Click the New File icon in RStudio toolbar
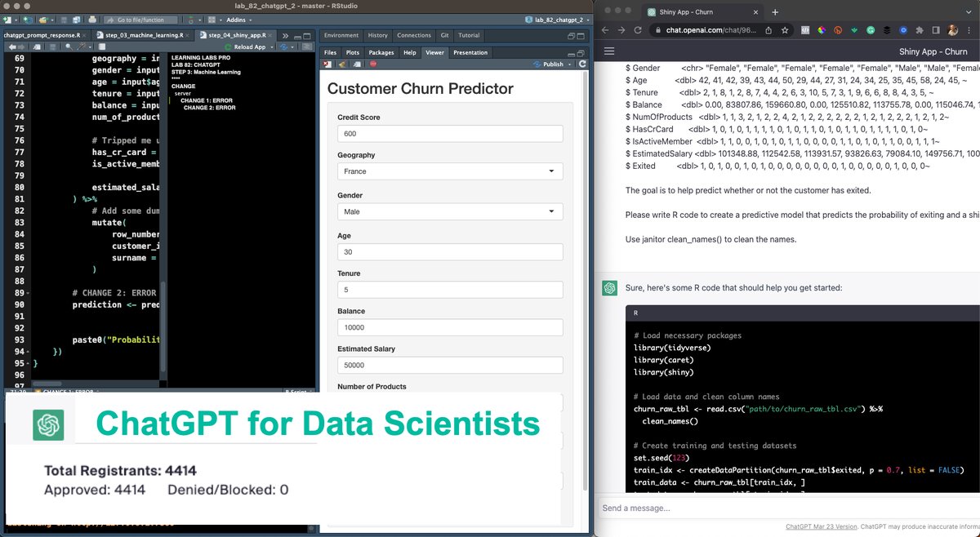The width and height of the screenshot is (980, 537). 7,19
